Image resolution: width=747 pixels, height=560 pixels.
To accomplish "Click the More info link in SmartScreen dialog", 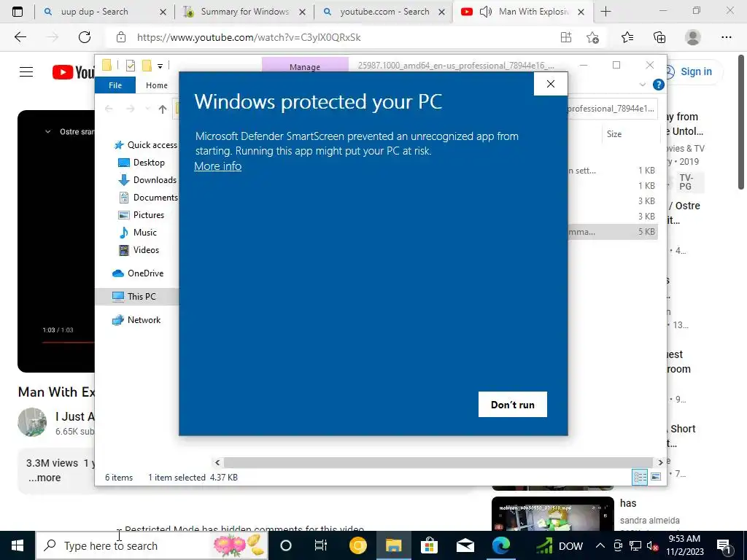I will coord(217,166).
